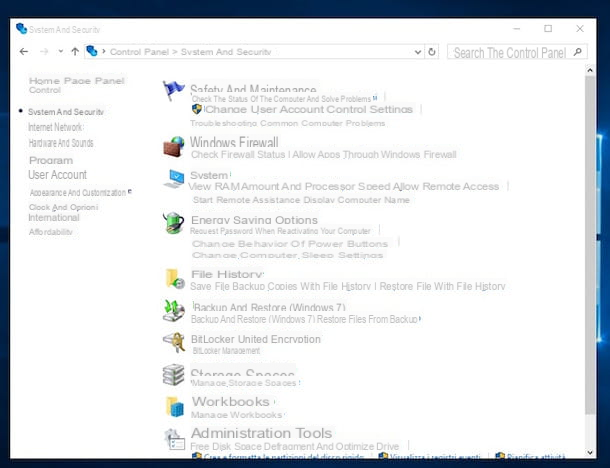The height and width of the screenshot is (468, 610).
Task: Open Troubleshooting Common Computer Problems
Action: click(287, 123)
